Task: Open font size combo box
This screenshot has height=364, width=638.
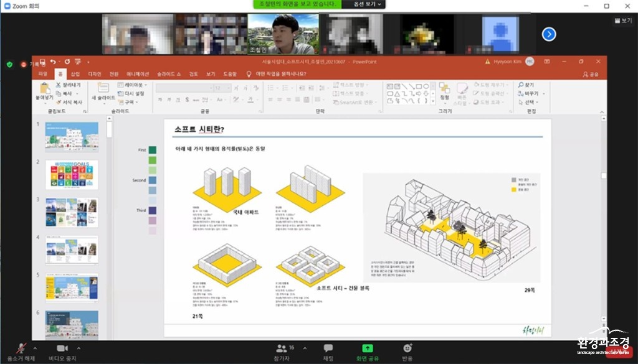Action: [x=222, y=88]
